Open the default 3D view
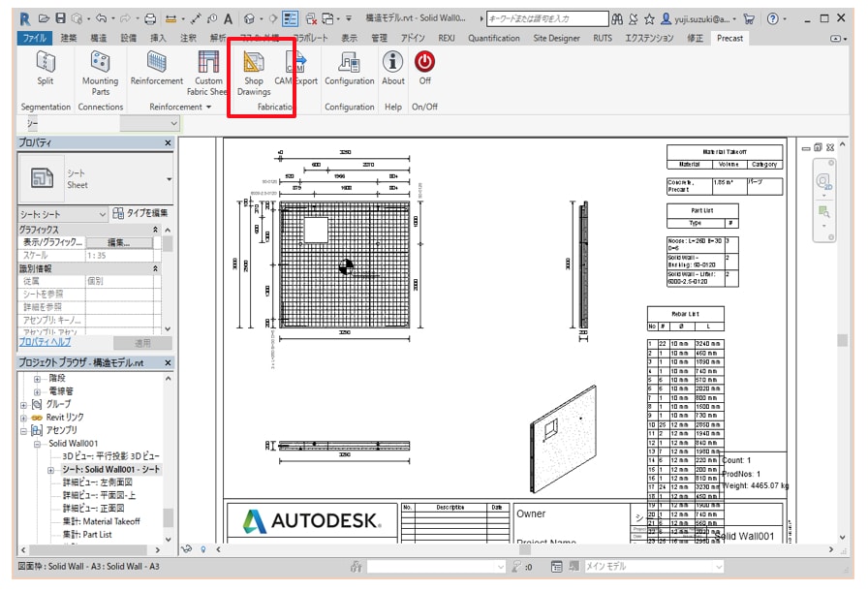 tap(249, 18)
